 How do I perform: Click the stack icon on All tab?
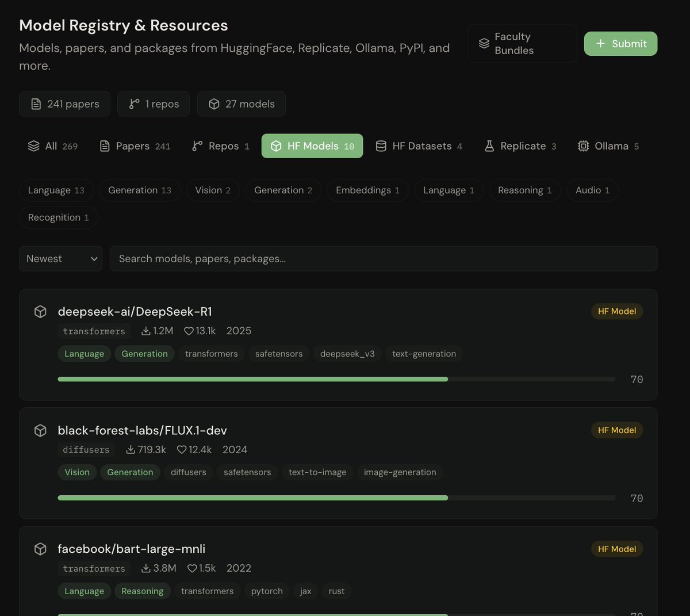(x=34, y=146)
